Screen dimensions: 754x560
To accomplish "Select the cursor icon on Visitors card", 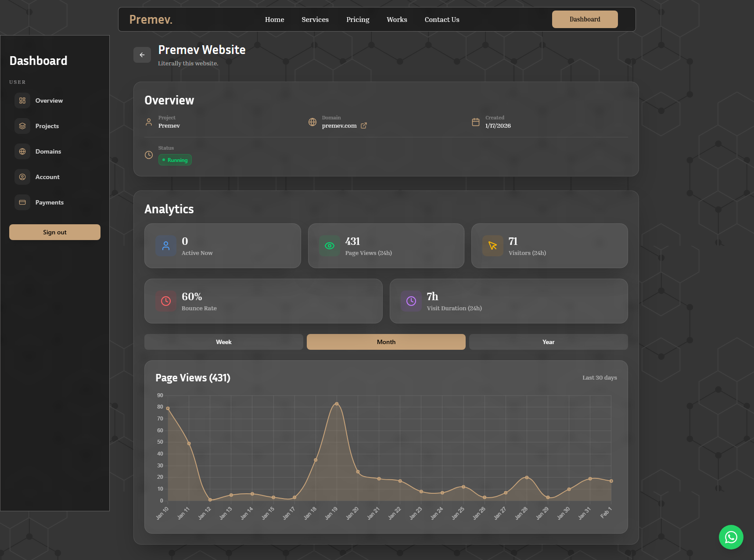I will [492, 246].
